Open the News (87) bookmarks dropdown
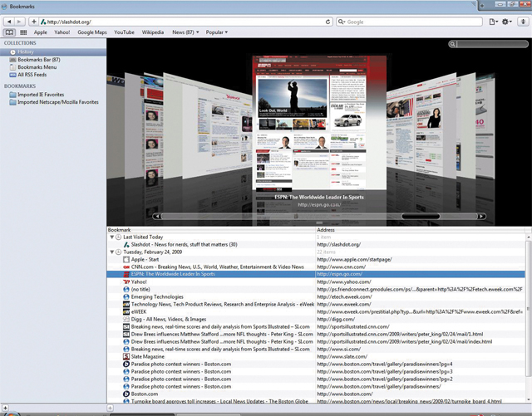532x416 pixels. pyautogui.click(x=185, y=32)
